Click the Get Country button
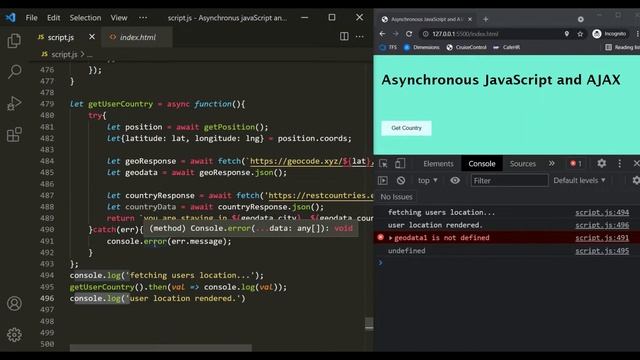Image resolution: width=640 pixels, height=360 pixels. click(x=406, y=128)
